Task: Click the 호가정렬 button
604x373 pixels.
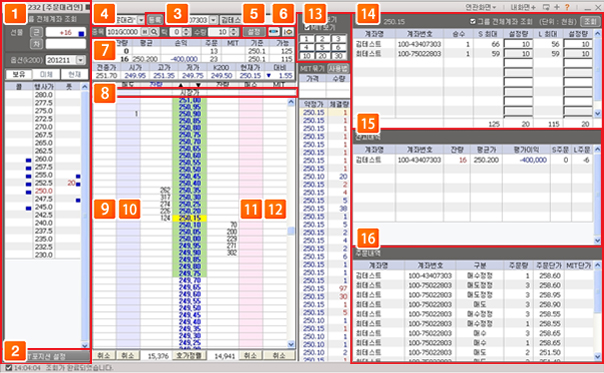Action: coord(189,355)
